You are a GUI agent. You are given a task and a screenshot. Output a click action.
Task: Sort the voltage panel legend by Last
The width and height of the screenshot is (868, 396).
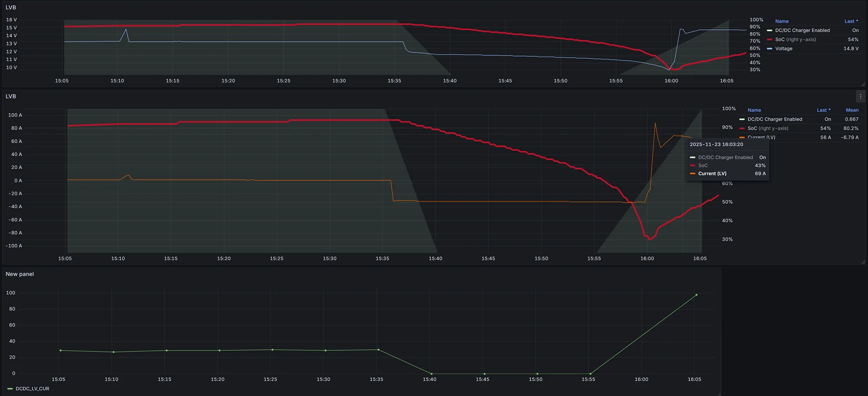tap(850, 21)
